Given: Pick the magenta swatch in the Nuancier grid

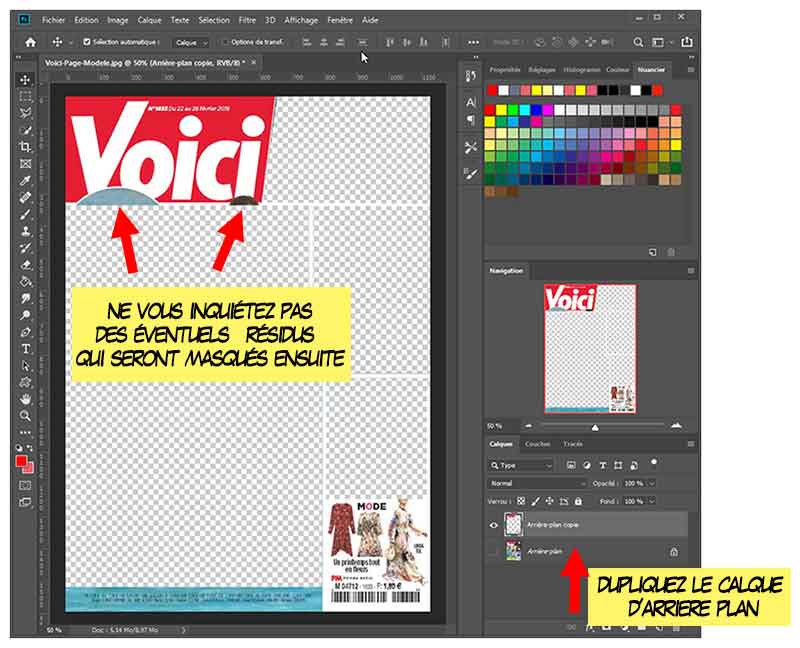Looking at the screenshot, I should [548, 110].
